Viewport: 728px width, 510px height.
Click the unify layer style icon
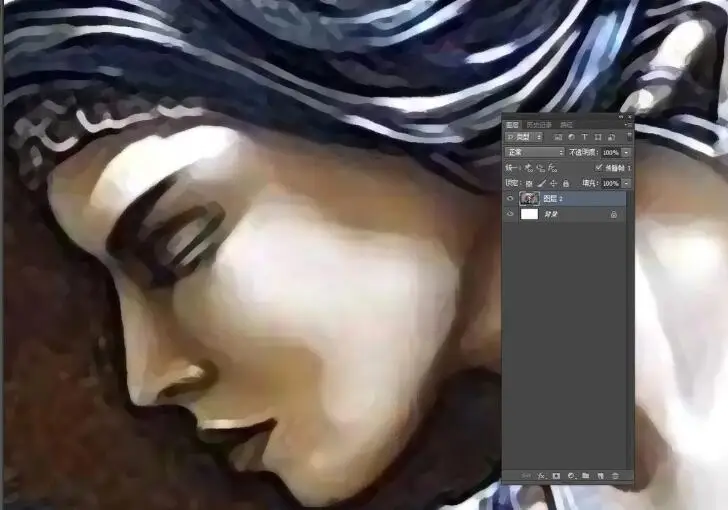552,168
